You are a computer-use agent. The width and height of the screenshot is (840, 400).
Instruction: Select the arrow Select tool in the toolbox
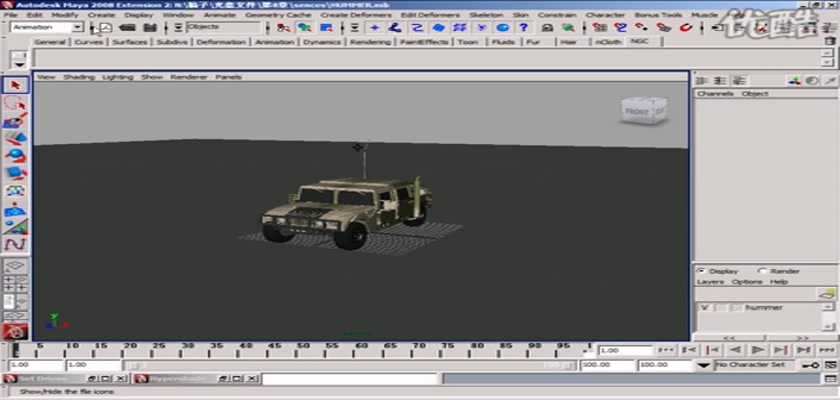[16, 86]
